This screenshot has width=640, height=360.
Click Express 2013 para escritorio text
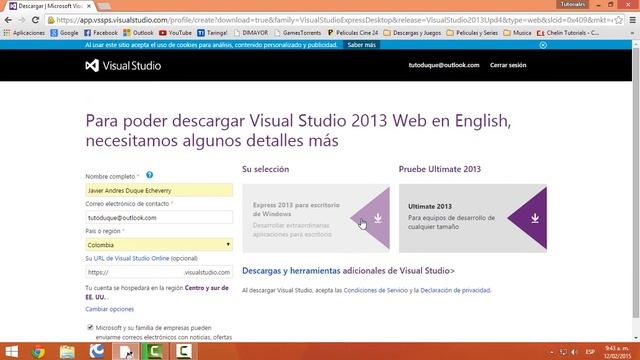[x=296, y=209]
